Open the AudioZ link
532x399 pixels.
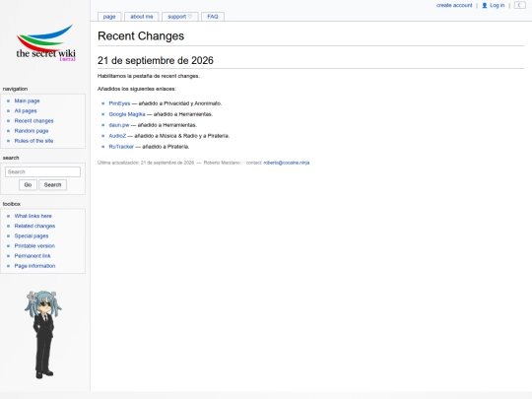coord(117,136)
